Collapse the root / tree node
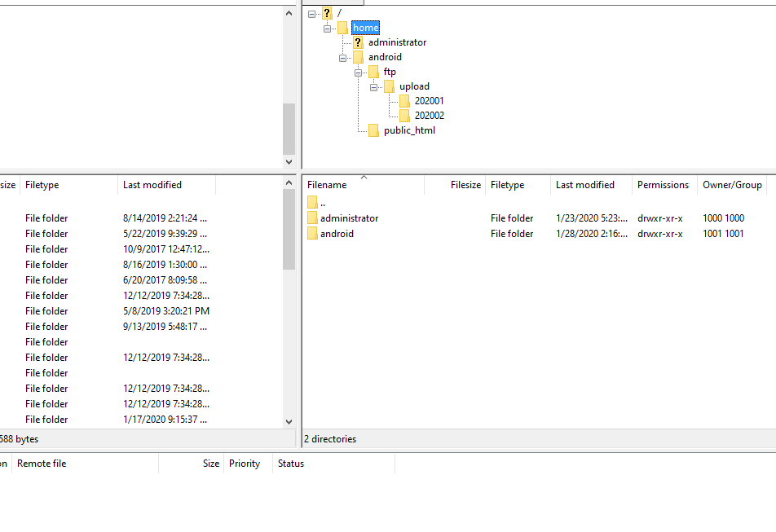Viewport: 776px width, 532px height. 311,14
